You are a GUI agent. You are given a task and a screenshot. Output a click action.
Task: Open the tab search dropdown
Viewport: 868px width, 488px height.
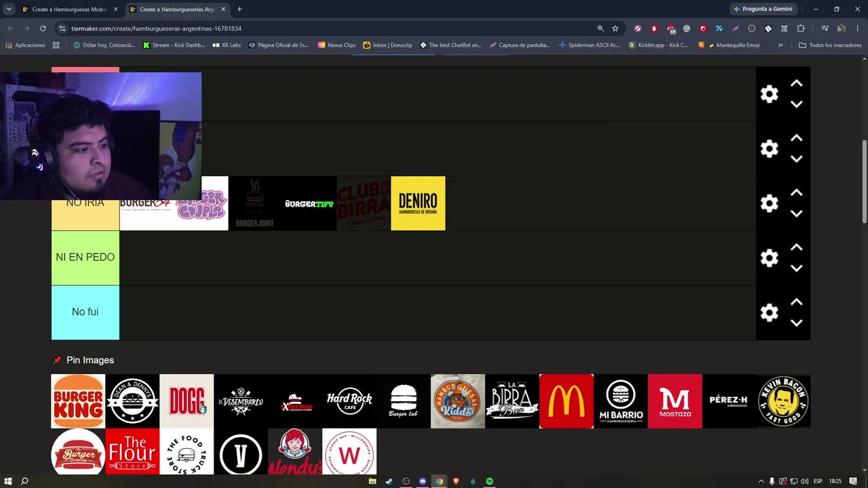8,9
